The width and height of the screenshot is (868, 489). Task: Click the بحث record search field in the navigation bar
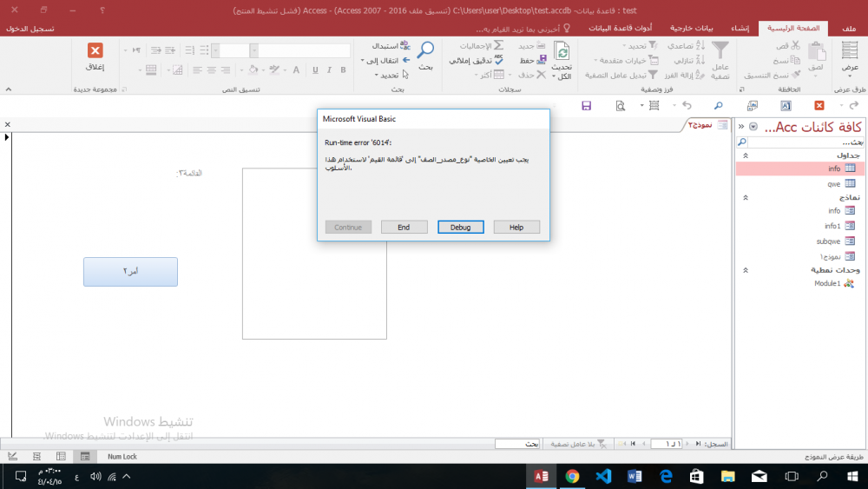(517, 444)
